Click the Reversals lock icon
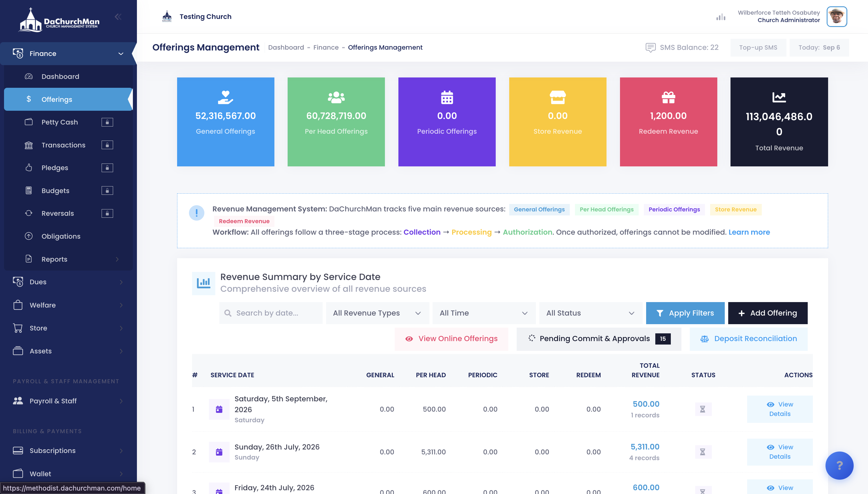The height and width of the screenshot is (494, 868). point(107,213)
